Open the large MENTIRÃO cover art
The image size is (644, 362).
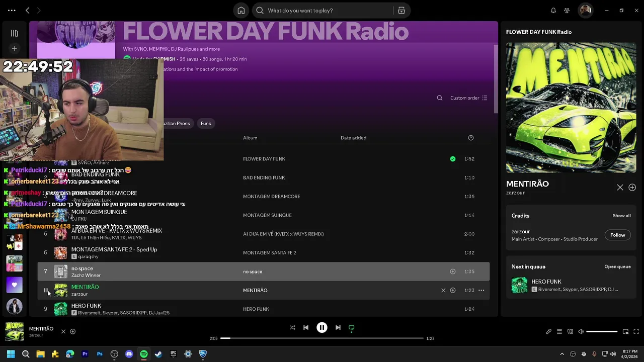pos(571,108)
